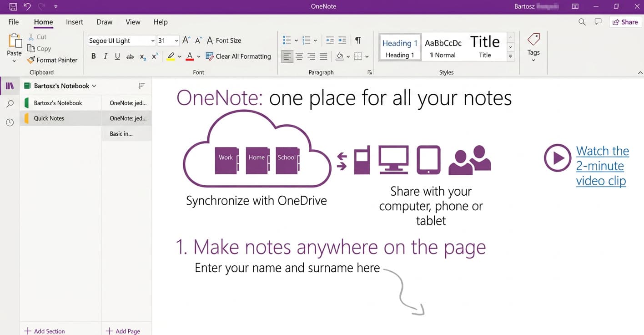Increase paragraph indent
The image size is (644, 335).
tap(342, 41)
